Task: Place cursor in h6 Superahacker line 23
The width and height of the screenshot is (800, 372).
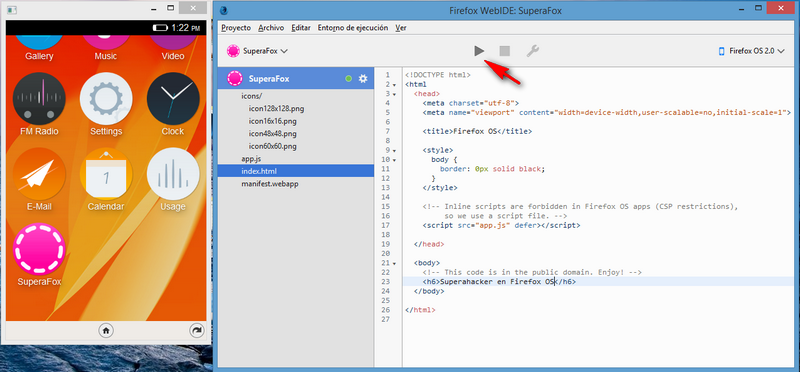Action: pyautogui.click(x=499, y=282)
